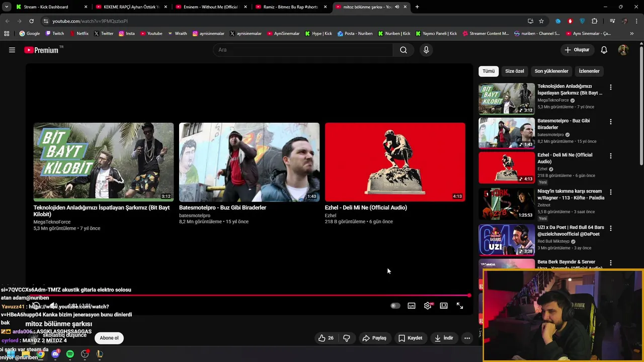644x362 pixels.
Task: Play Bit Bayt Kilobit endscreen thumbnail
Action: [104, 162]
